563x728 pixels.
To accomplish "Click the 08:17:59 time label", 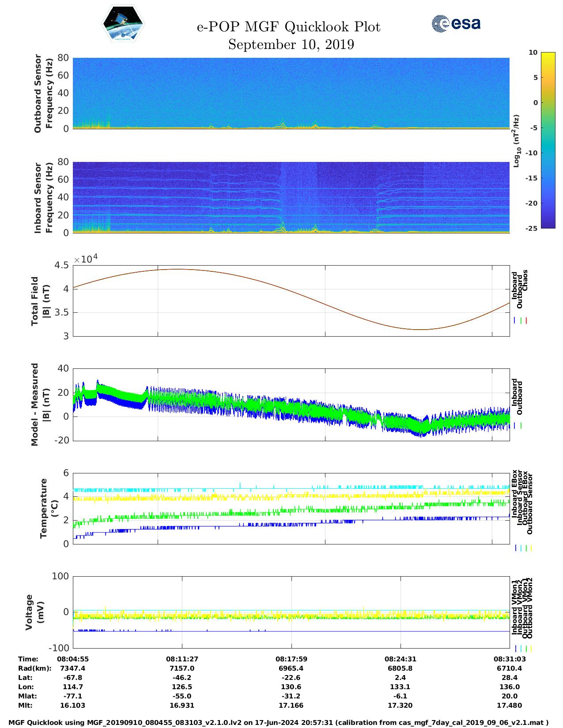I will tap(291, 659).
